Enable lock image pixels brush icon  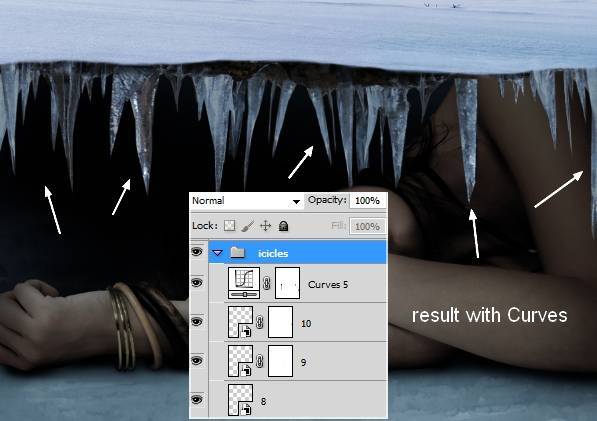tap(247, 226)
